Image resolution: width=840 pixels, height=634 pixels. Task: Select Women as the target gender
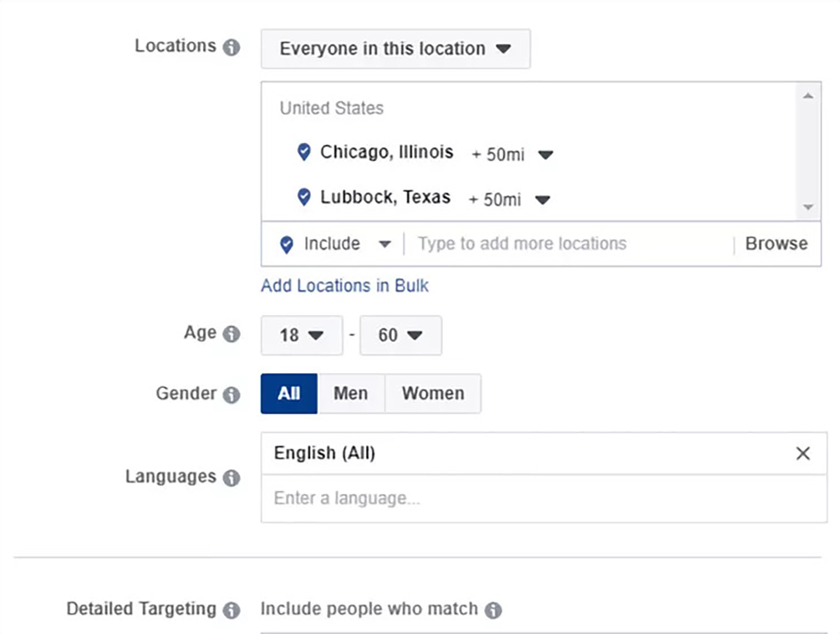pyautogui.click(x=432, y=393)
